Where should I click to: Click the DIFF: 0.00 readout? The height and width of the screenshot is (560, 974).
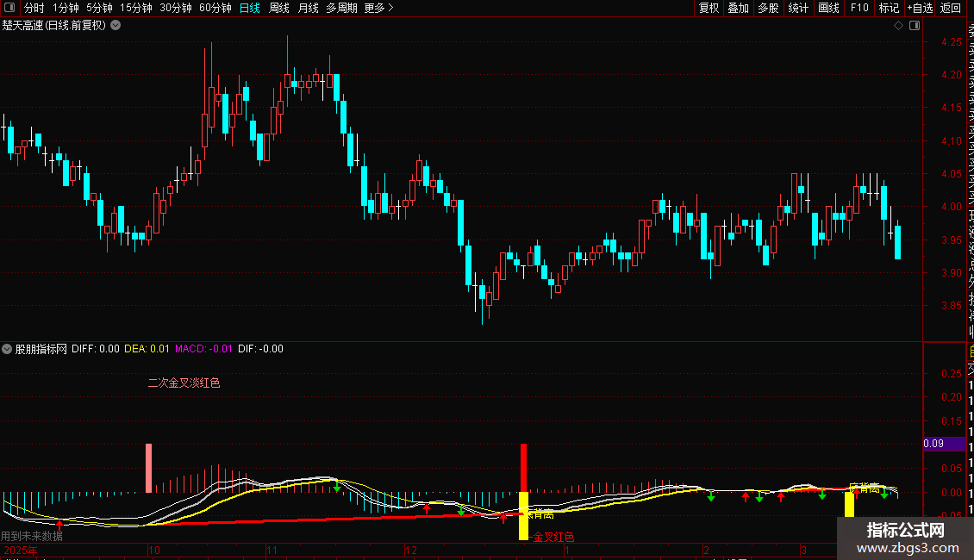coord(96,349)
